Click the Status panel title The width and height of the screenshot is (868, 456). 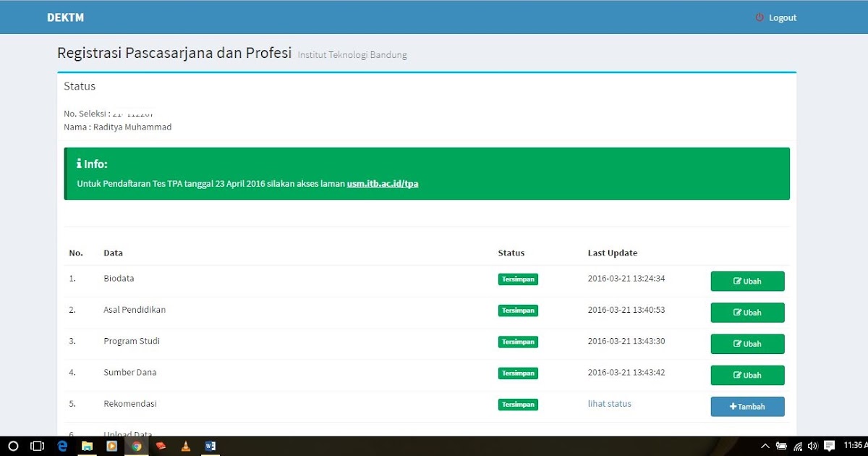[x=80, y=86]
